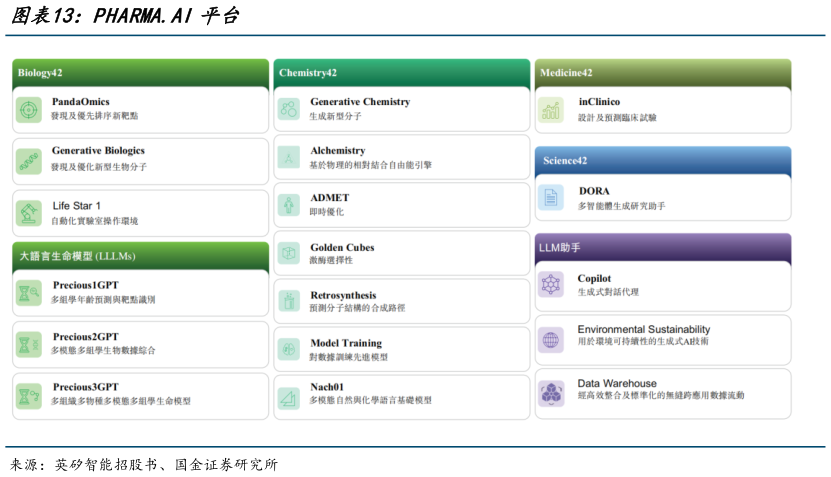
Task: Open the Nach01 title
Action: [327, 387]
